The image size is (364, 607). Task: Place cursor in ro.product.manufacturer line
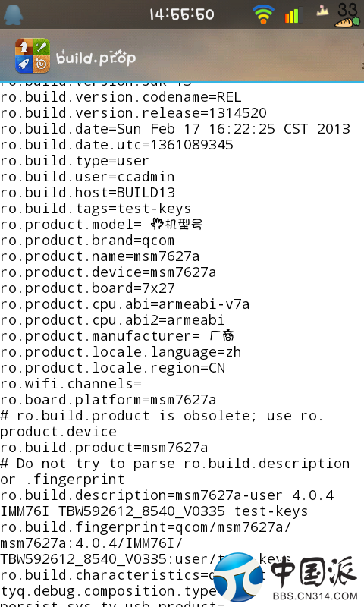[118, 336]
